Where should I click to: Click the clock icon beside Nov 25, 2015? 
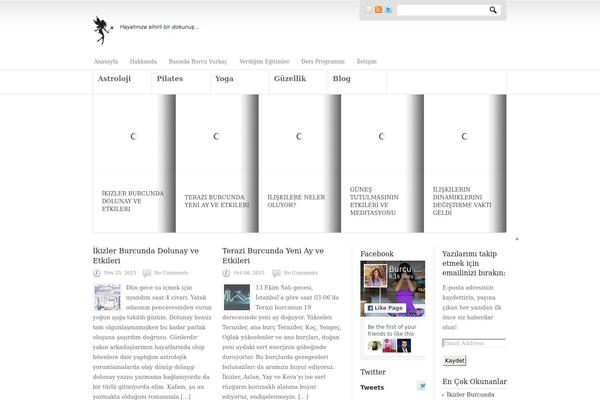(x=96, y=273)
